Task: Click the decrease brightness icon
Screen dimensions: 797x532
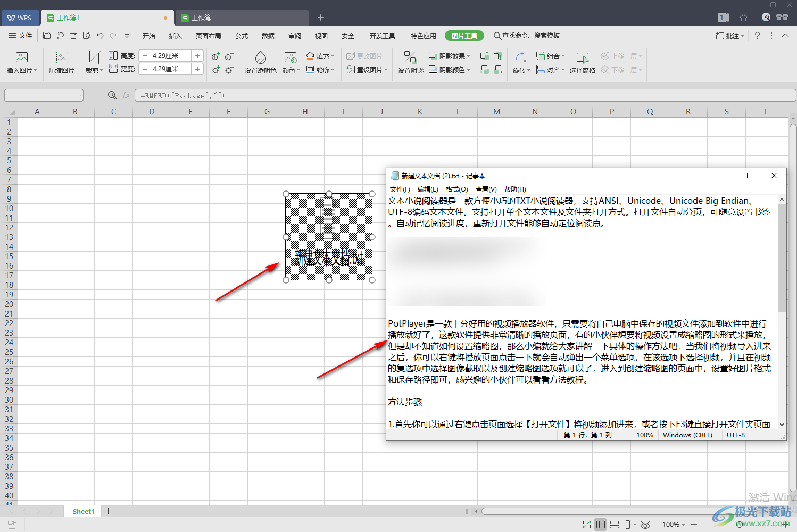Action: coord(229,70)
